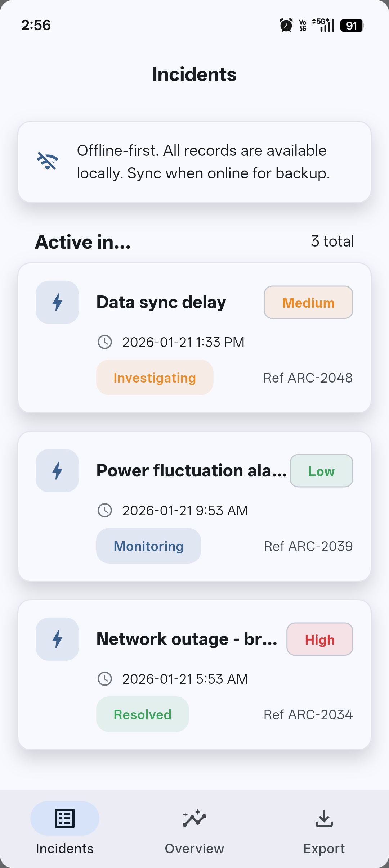Tap the lightning icon beside Power fluctuation alarm

click(57, 471)
